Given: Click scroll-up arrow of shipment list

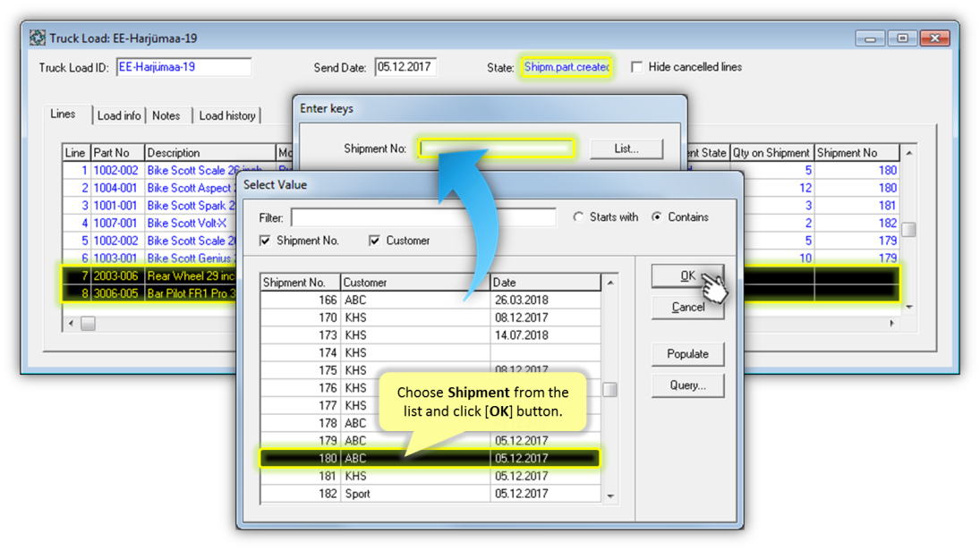Looking at the screenshot, I should pos(610,283).
